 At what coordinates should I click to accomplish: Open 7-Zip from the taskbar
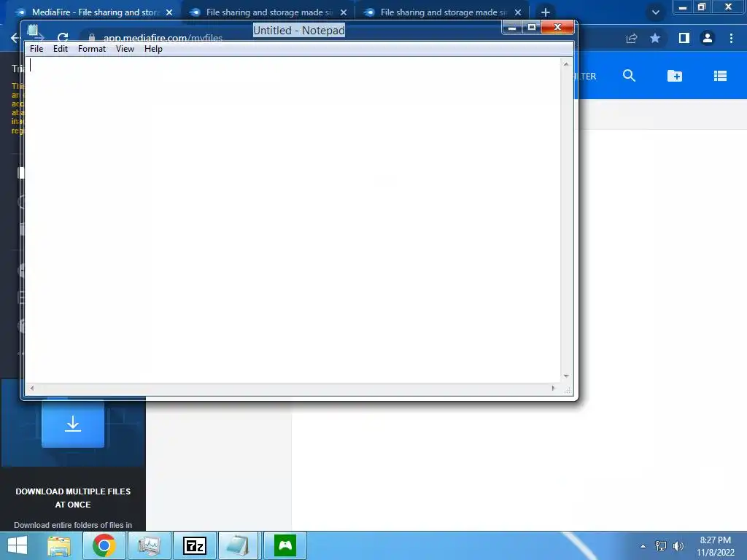(x=194, y=545)
